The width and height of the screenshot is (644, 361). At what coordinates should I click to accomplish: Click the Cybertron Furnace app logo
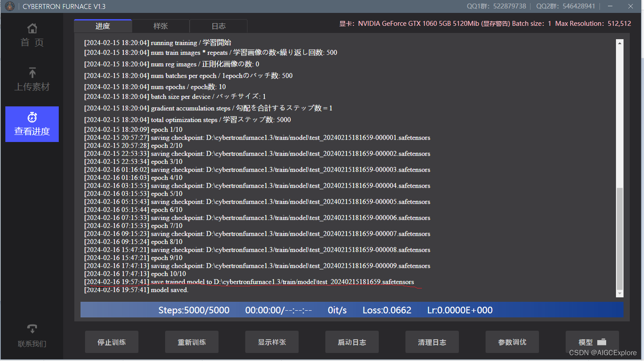(9, 6)
